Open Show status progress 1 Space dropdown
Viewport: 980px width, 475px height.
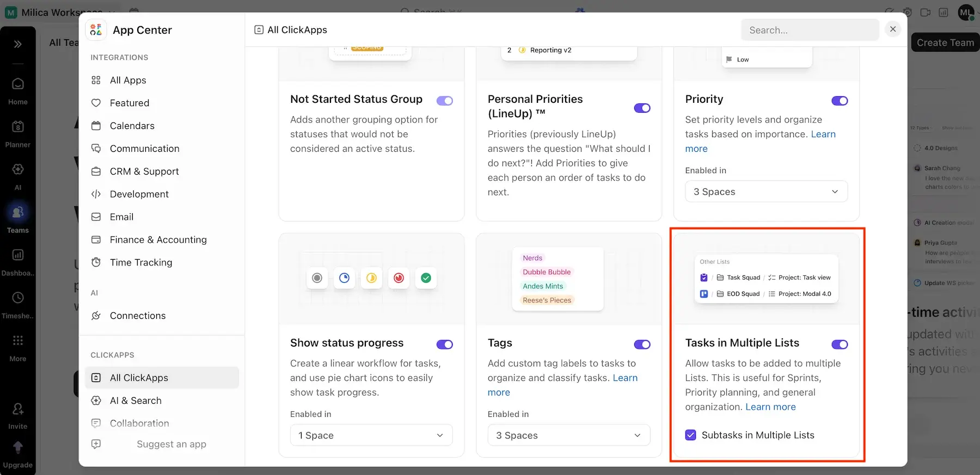tap(371, 435)
